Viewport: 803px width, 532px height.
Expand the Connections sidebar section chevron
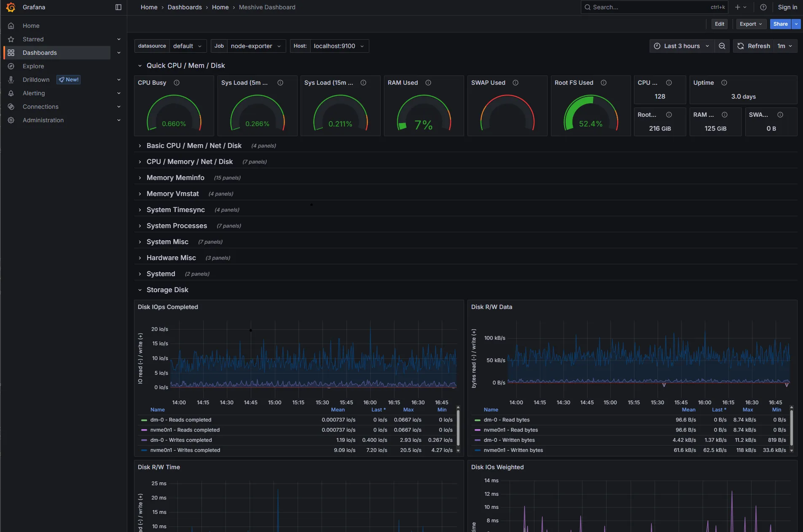pos(119,107)
